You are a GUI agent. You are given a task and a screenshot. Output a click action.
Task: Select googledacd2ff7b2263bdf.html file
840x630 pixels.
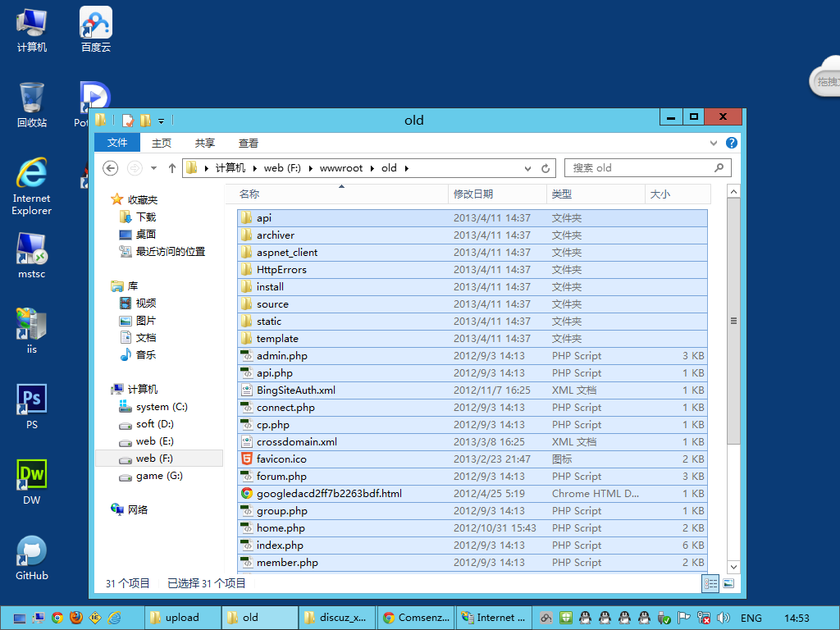(x=472, y=493)
